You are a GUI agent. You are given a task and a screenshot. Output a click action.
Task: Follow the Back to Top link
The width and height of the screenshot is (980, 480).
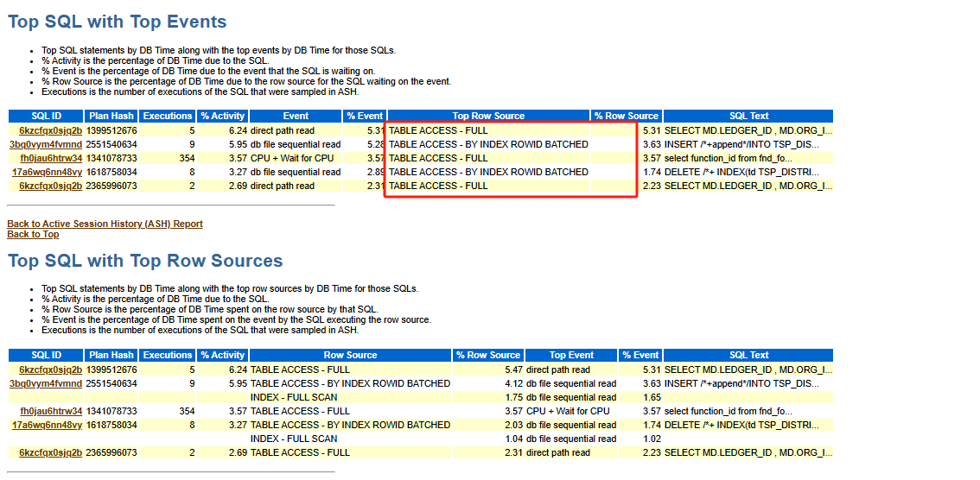click(33, 234)
